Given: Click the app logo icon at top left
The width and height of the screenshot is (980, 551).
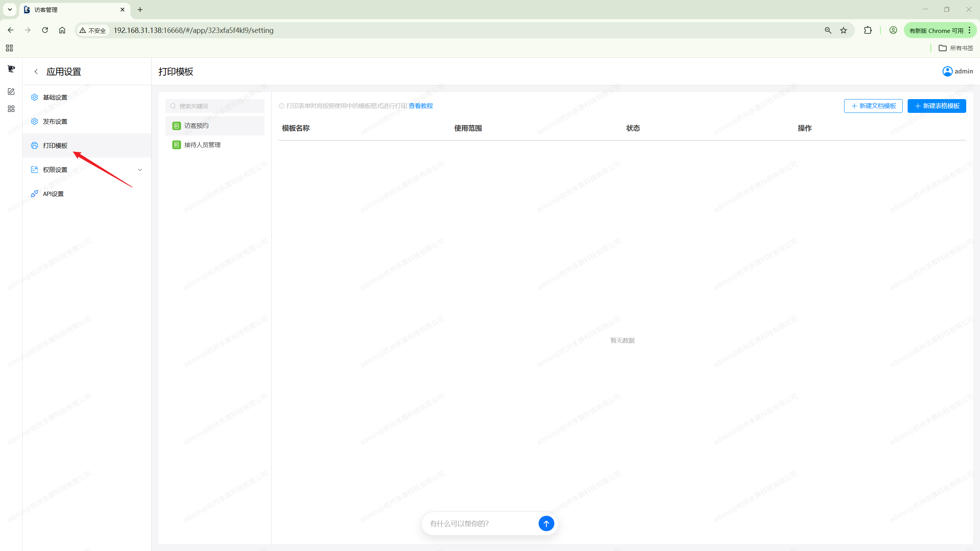Looking at the screenshot, I should (11, 69).
